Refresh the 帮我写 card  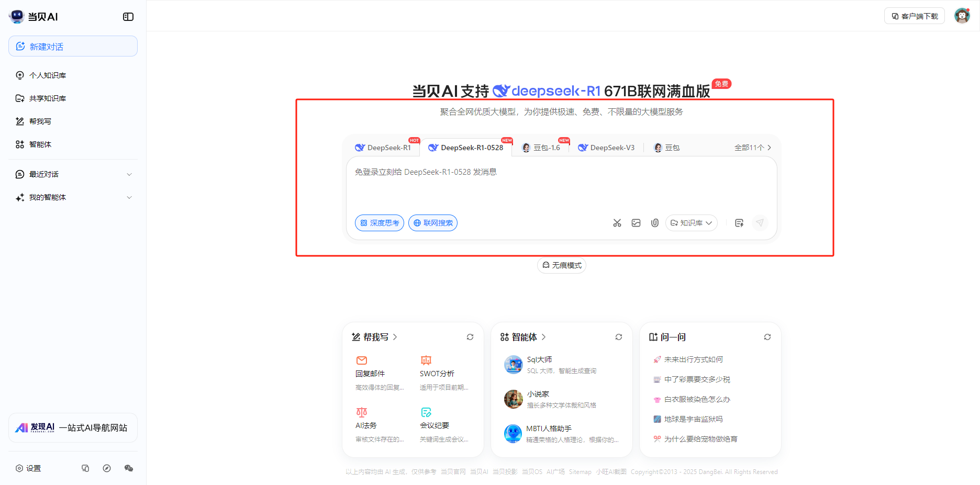(470, 337)
